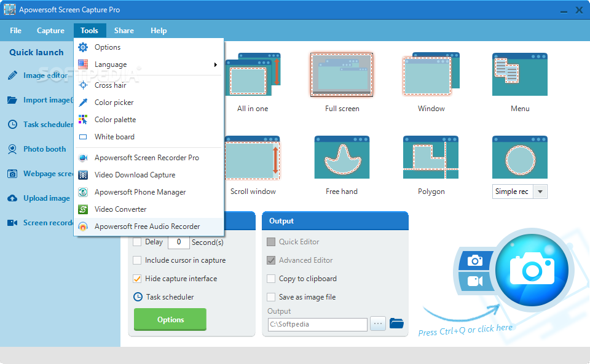This screenshot has width=590, height=364.
Task: Open Task scheduler in Quick launch sidebar
Action: coord(40,125)
